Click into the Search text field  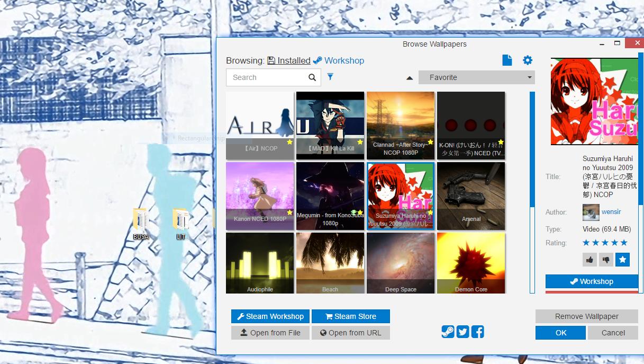point(267,77)
